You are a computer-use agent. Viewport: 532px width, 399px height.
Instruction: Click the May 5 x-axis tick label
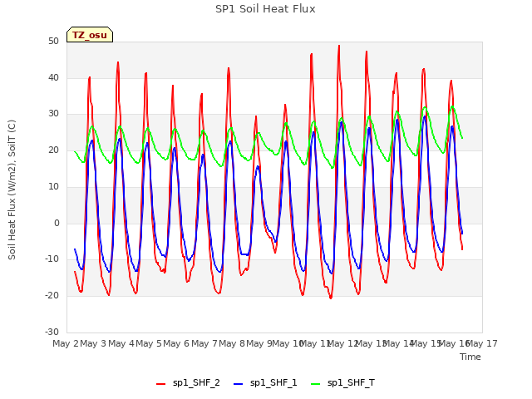click(x=149, y=343)
